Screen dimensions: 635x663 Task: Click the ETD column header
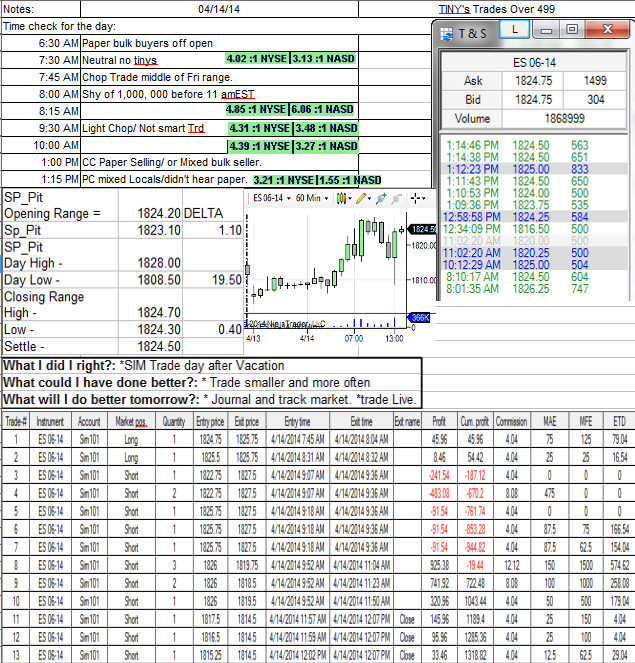(x=619, y=422)
